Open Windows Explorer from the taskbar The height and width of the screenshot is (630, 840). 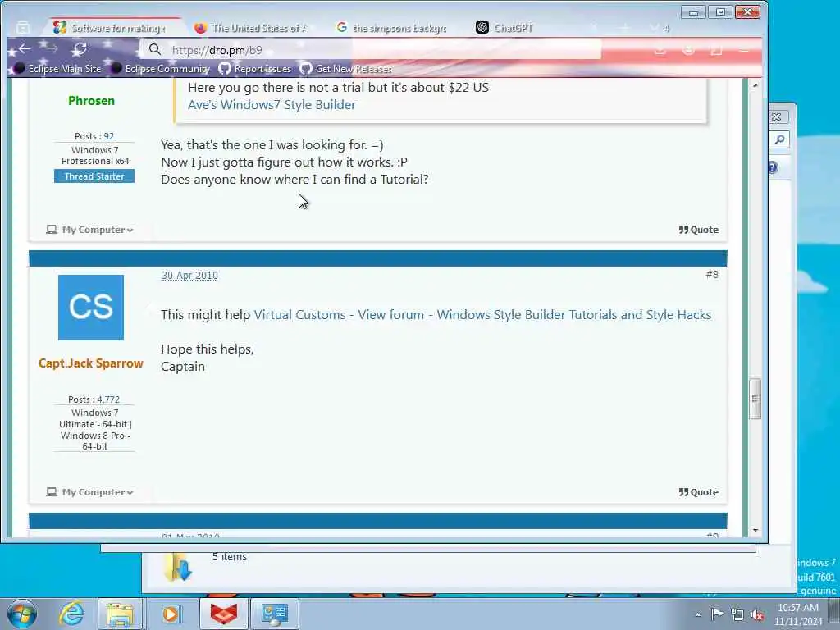(121, 614)
